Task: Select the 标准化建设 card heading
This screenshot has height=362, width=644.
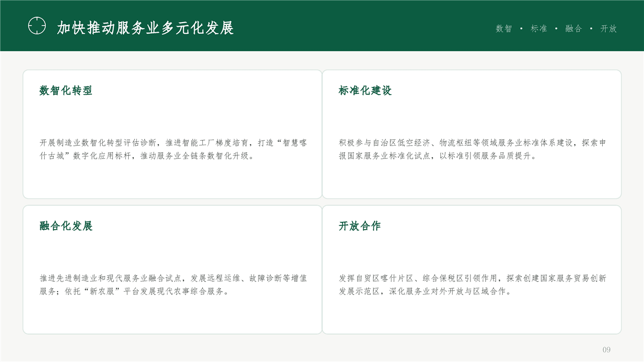Action: coord(365,90)
